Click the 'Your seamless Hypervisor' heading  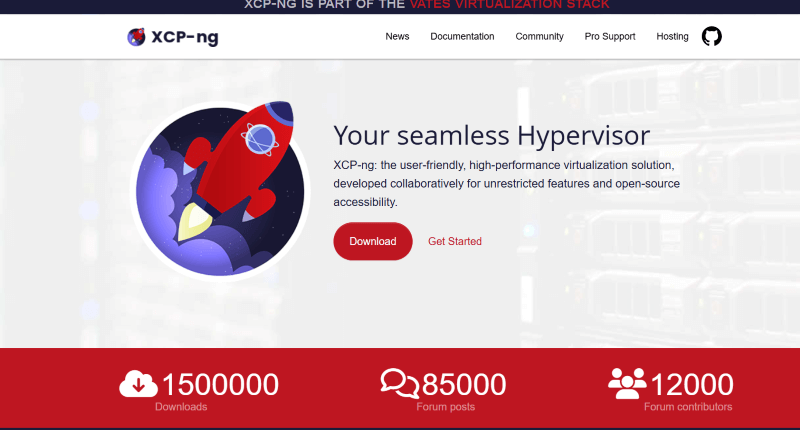click(492, 136)
